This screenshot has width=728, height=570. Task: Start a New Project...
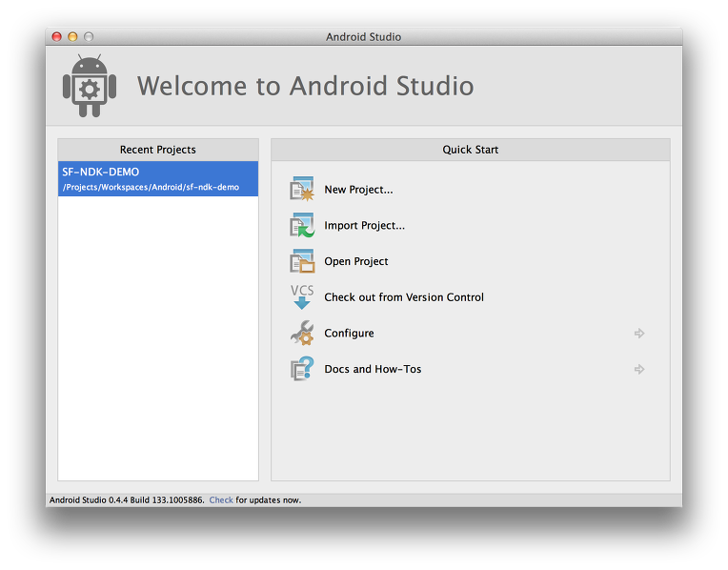(358, 190)
